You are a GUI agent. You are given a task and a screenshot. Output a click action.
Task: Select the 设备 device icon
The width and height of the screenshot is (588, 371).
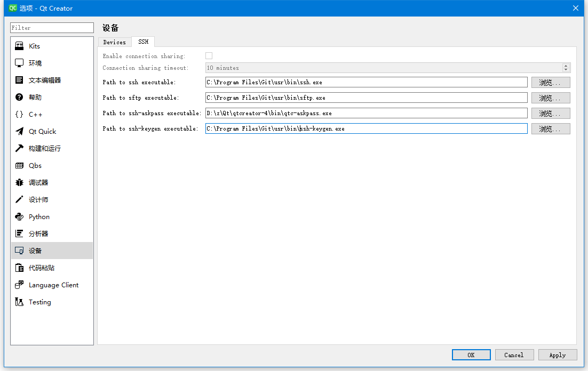(19, 251)
